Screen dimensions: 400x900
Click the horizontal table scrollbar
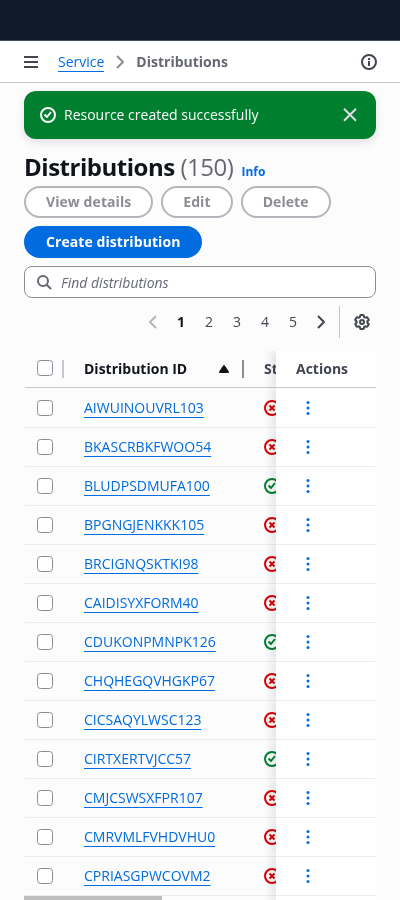pos(93,898)
